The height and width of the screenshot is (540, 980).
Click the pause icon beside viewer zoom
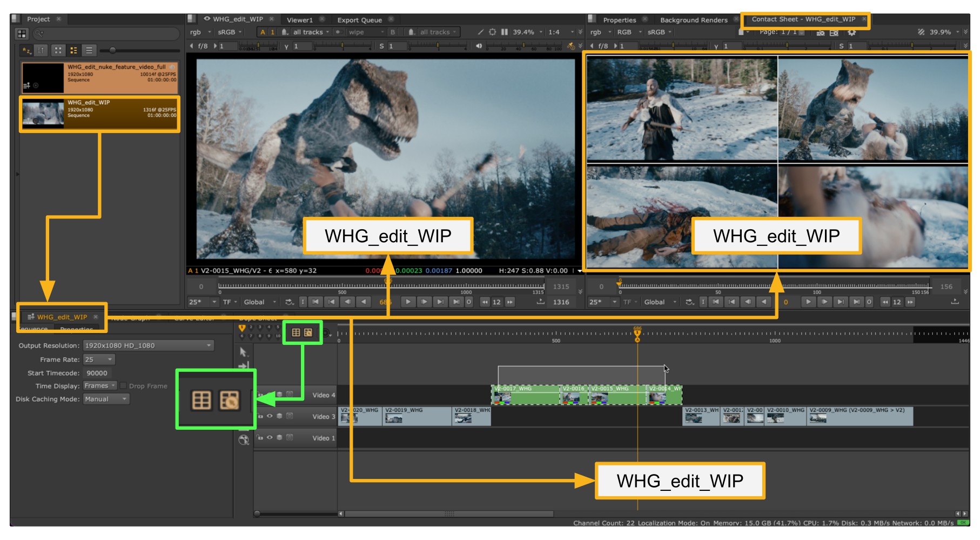pyautogui.click(x=504, y=32)
